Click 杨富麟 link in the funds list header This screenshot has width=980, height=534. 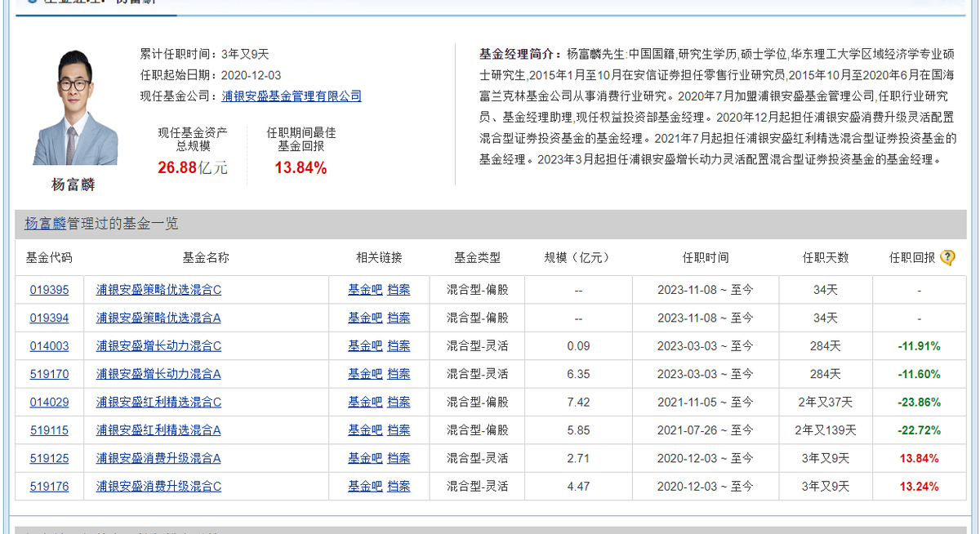[x=43, y=224]
